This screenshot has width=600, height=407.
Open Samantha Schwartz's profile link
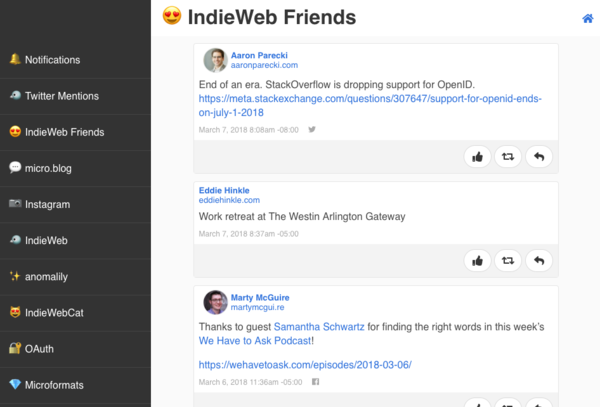pos(319,327)
